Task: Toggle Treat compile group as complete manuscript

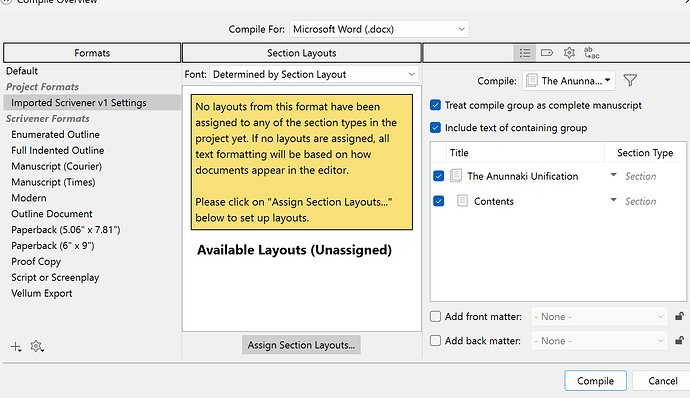Action: pos(435,105)
